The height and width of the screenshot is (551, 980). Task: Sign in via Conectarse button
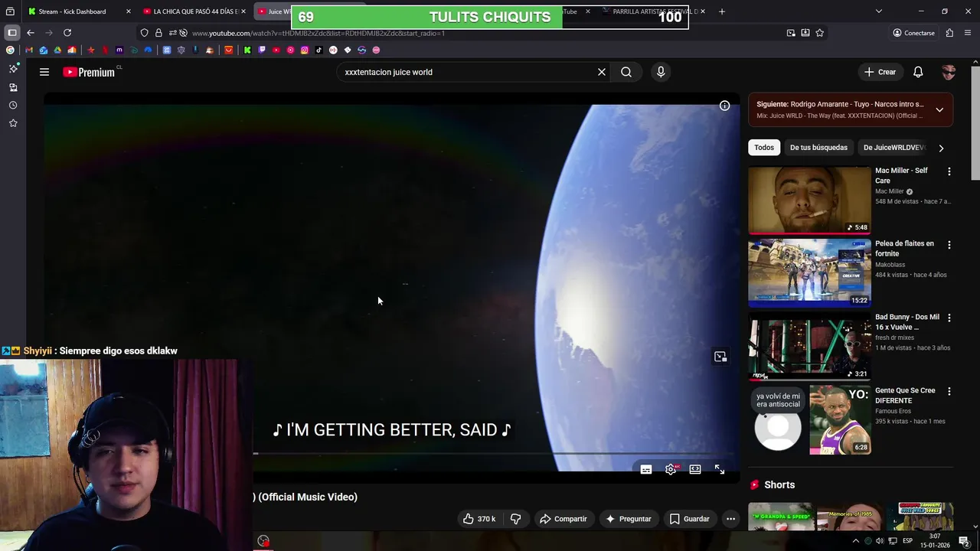(x=913, y=33)
